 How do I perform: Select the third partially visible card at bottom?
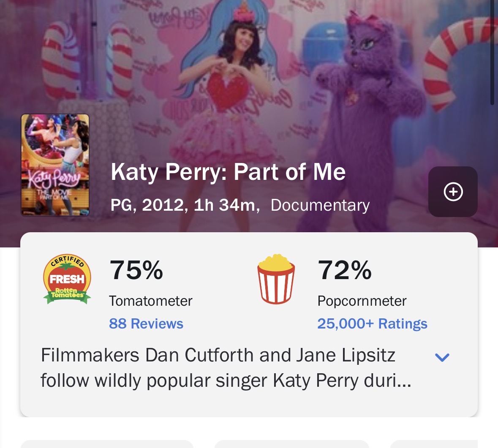tap(434, 444)
